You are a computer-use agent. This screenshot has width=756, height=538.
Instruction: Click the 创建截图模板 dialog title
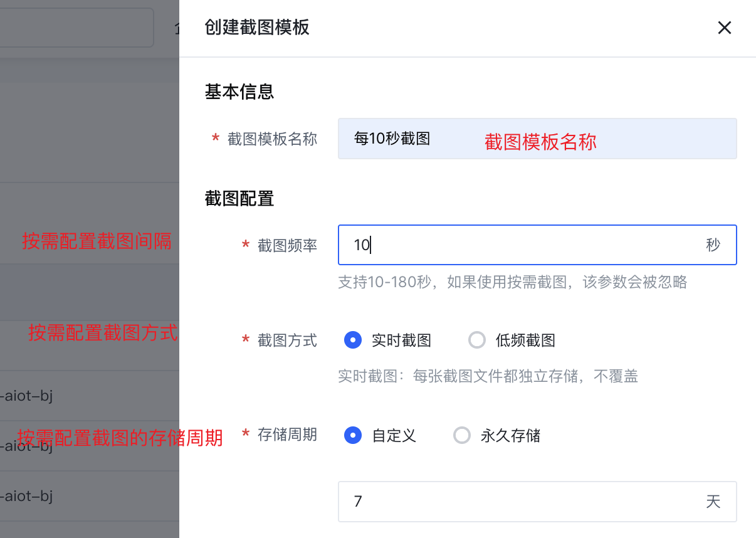257,28
